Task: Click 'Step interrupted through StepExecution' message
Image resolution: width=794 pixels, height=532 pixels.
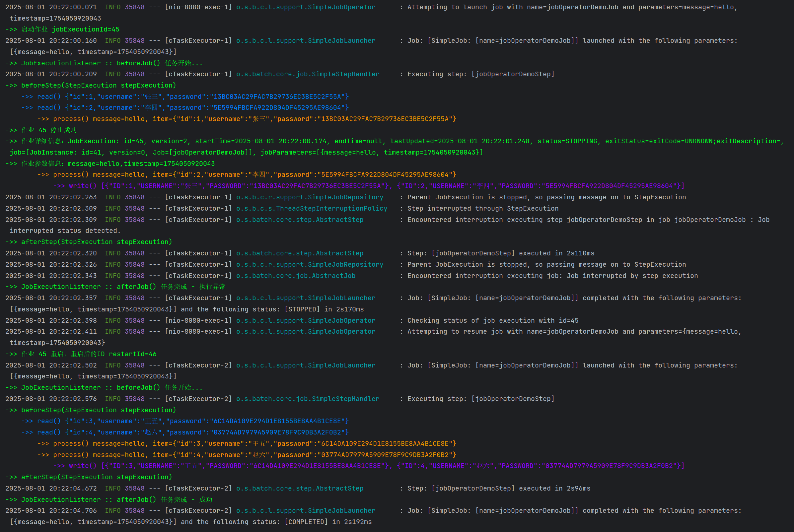Action: 483,209
